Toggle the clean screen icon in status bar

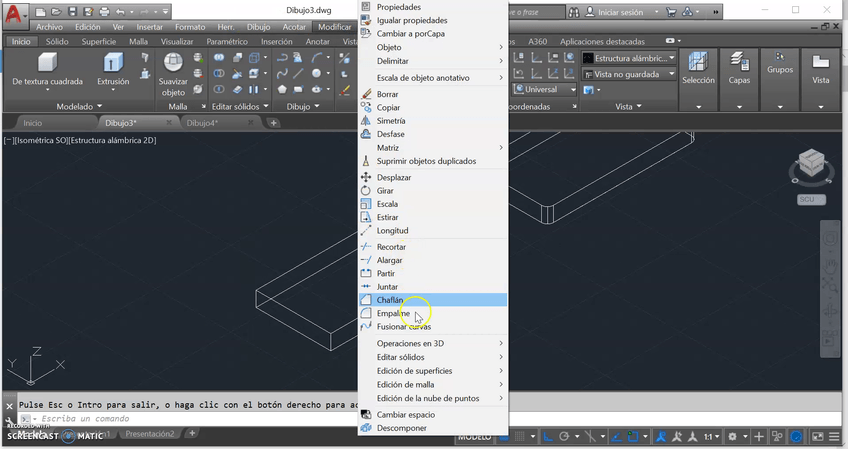(817, 437)
